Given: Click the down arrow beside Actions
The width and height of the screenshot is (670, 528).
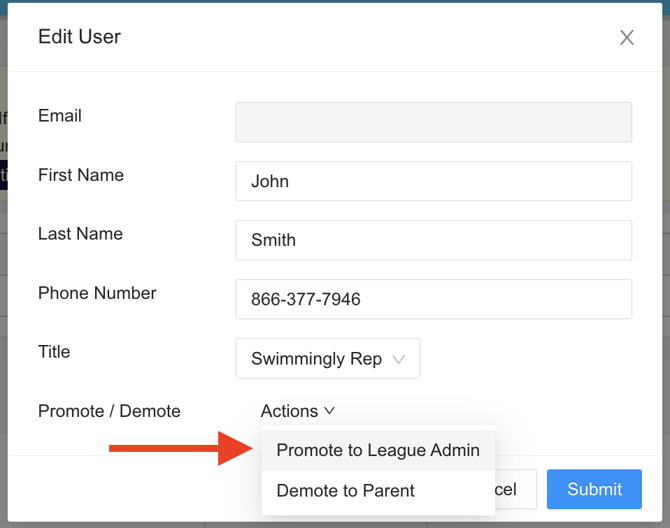Looking at the screenshot, I should point(330,411).
